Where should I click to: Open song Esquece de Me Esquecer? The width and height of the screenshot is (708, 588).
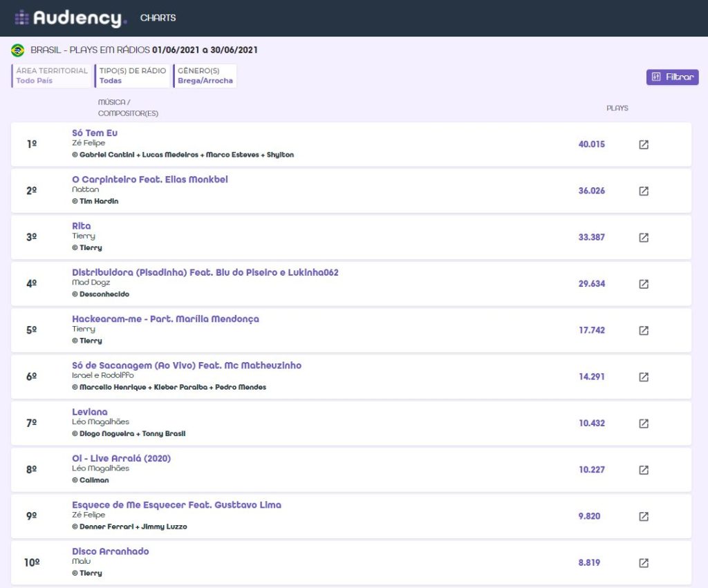pos(176,504)
